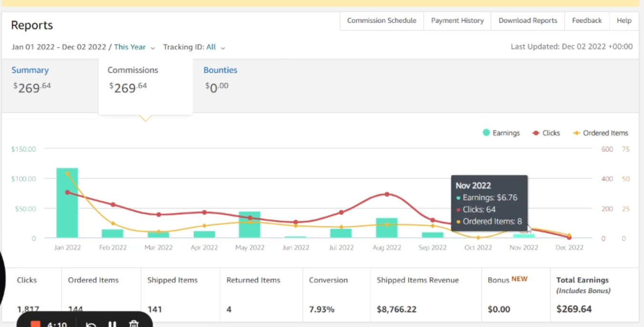Click the yellow Ordered Items point for Jul 2022
This screenshot has height=327, width=644.
tap(341, 227)
